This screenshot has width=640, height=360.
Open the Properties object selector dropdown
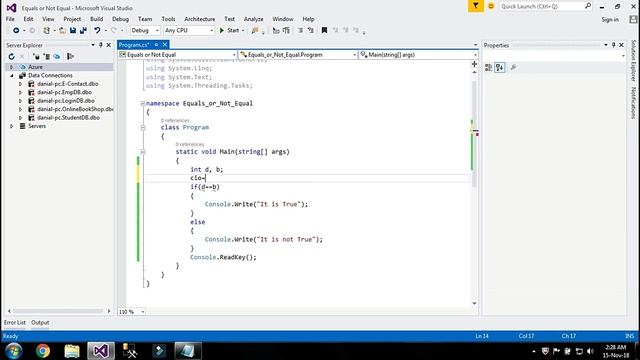[623, 56]
